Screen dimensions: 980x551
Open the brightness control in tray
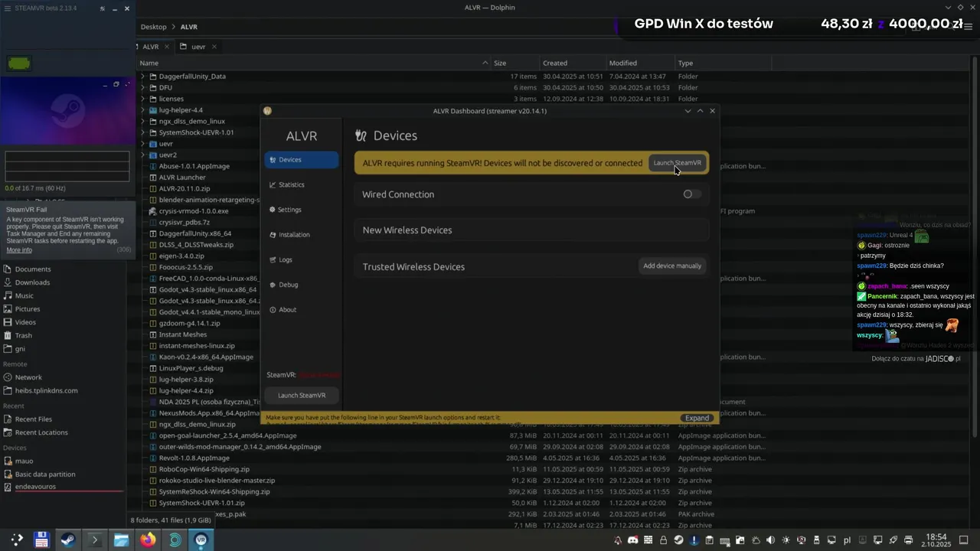click(786, 540)
